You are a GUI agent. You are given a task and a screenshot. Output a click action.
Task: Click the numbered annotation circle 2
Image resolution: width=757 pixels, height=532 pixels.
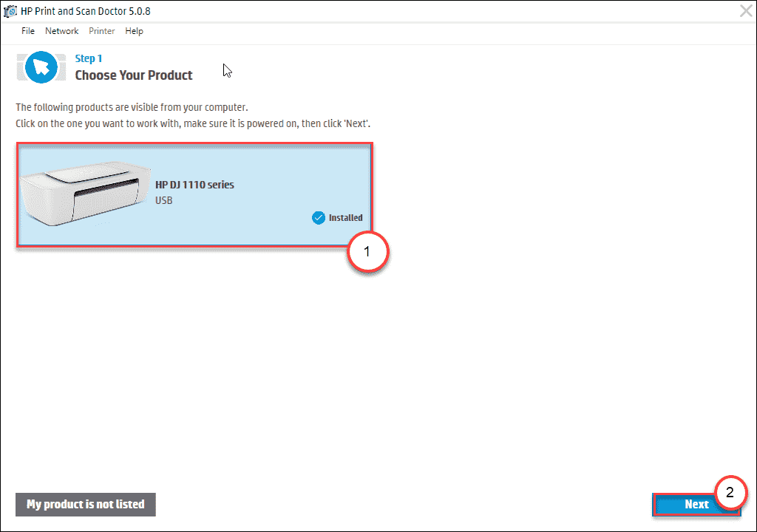pos(730,492)
